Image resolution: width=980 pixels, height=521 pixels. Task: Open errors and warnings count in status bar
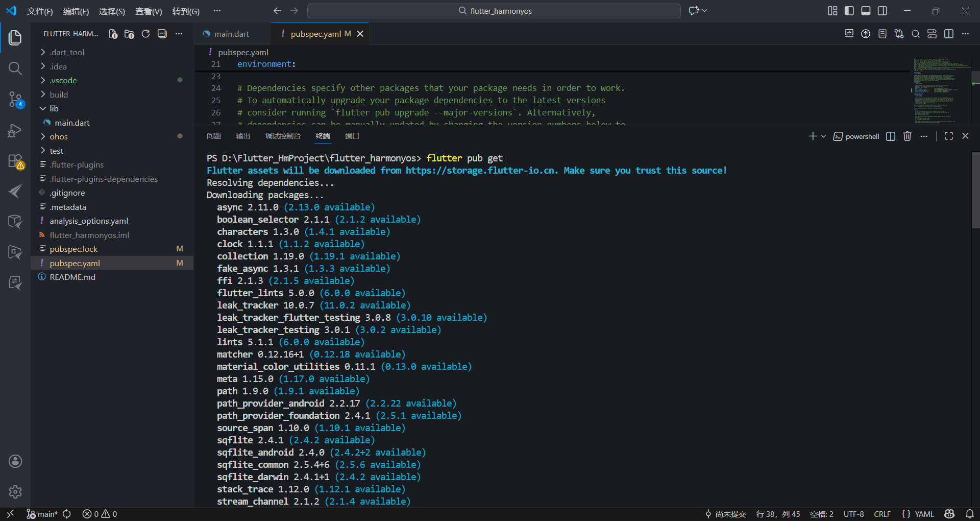click(100, 514)
